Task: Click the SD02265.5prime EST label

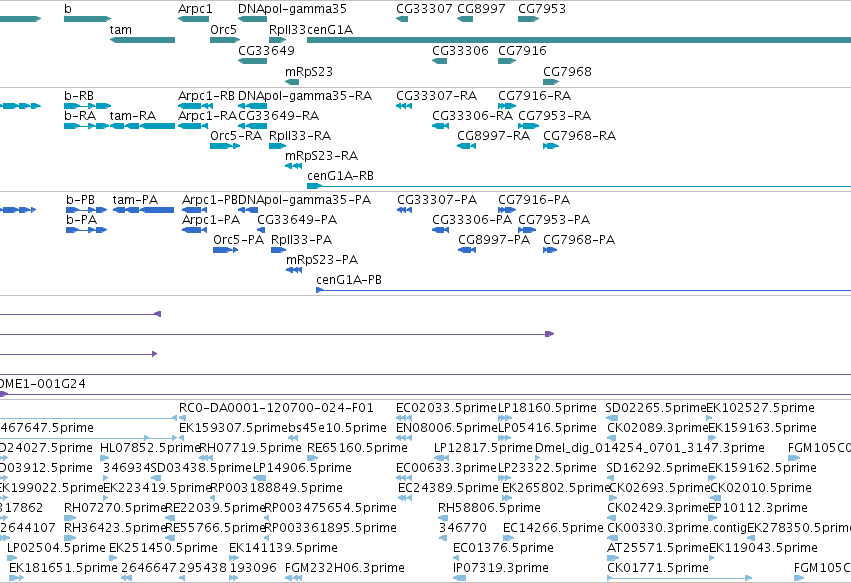Action: point(656,408)
